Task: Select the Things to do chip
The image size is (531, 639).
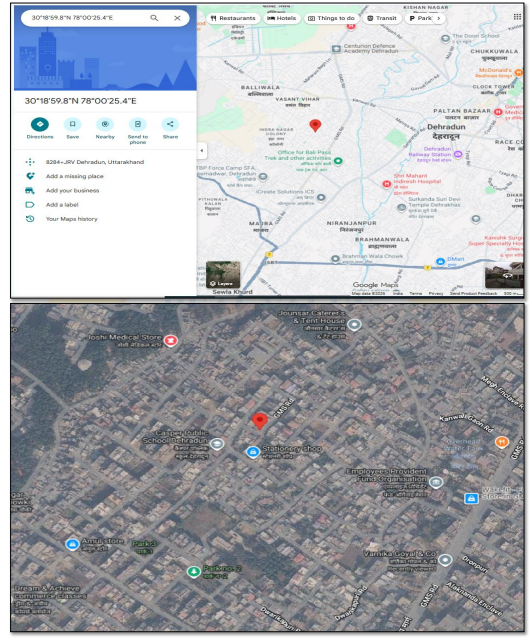Action: [331, 18]
